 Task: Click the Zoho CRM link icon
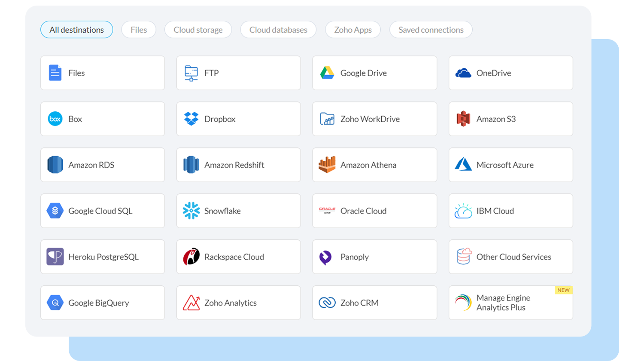[x=327, y=303]
